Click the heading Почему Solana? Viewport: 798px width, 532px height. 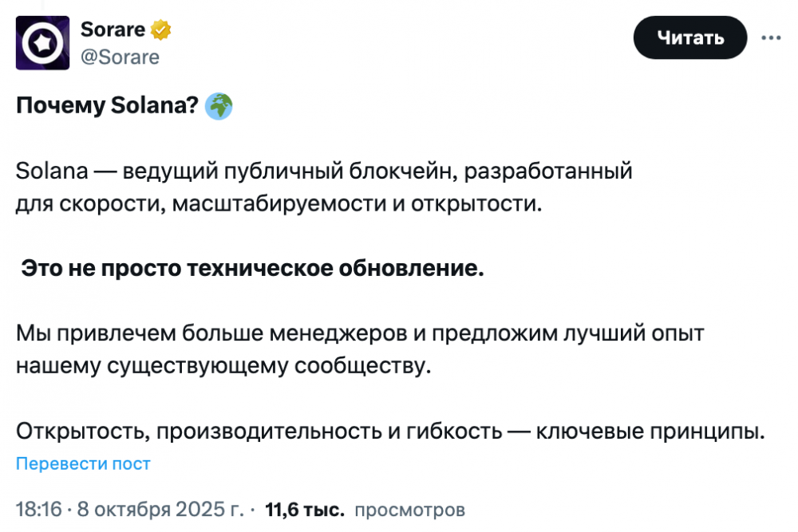tap(107, 107)
